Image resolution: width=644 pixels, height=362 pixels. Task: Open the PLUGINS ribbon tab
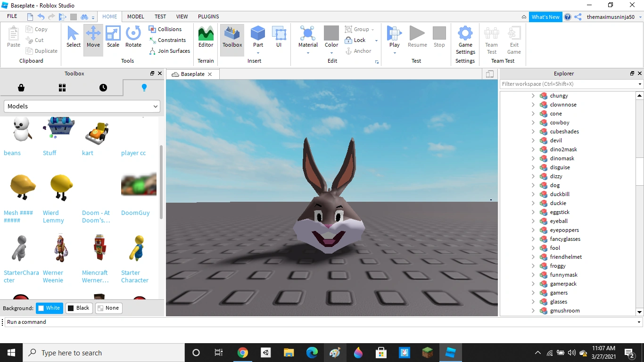pos(208,16)
